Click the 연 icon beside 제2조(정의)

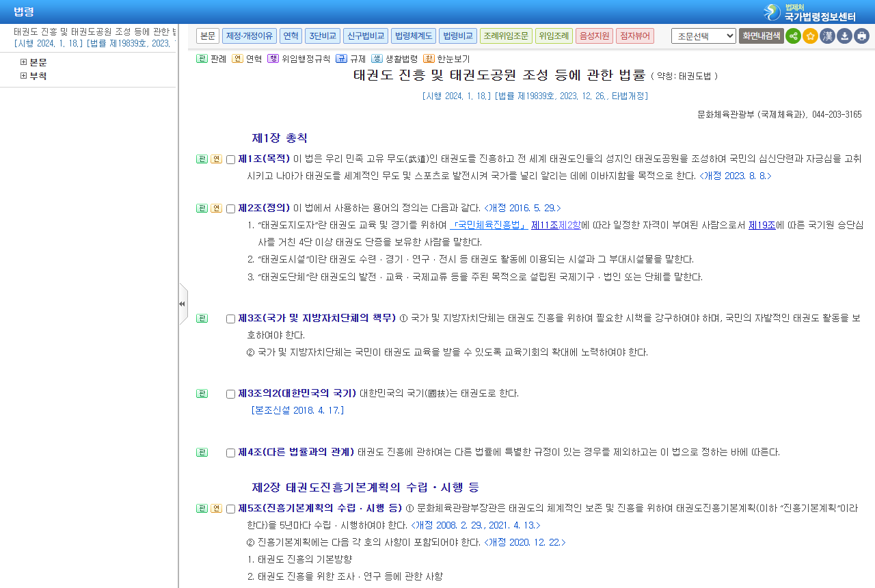tap(216, 209)
